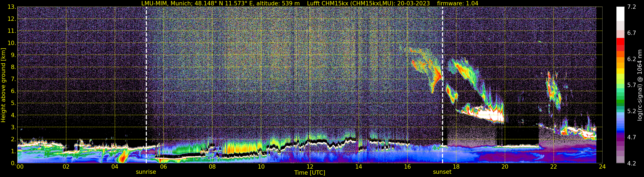Click the plot title starting 'LMU-MIM, Munich'
This screenshot has width=644, height=177.
click(310, 3)
